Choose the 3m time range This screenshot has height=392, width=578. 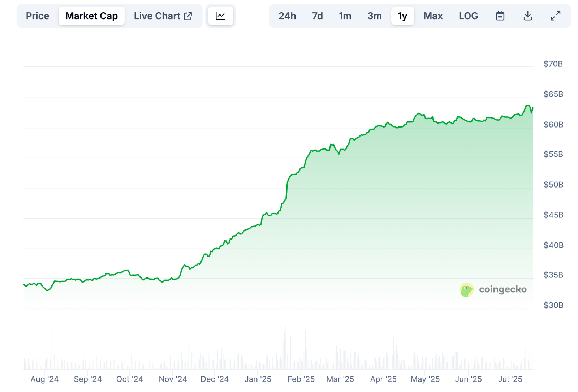375,16
